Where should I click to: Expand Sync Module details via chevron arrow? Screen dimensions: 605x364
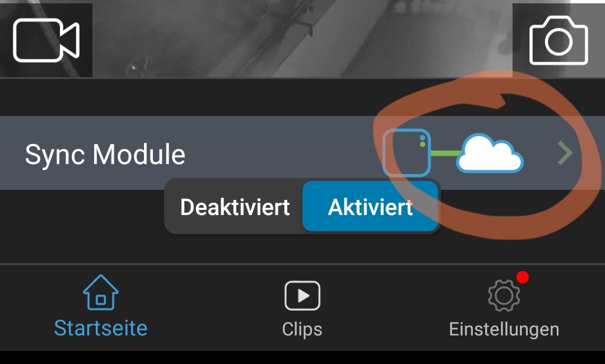[565, 153]
